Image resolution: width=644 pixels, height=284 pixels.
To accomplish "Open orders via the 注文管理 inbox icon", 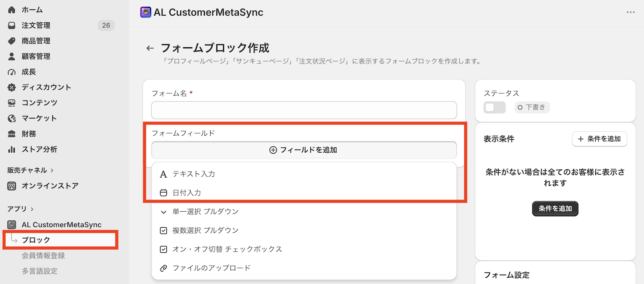I will [12, 25].
